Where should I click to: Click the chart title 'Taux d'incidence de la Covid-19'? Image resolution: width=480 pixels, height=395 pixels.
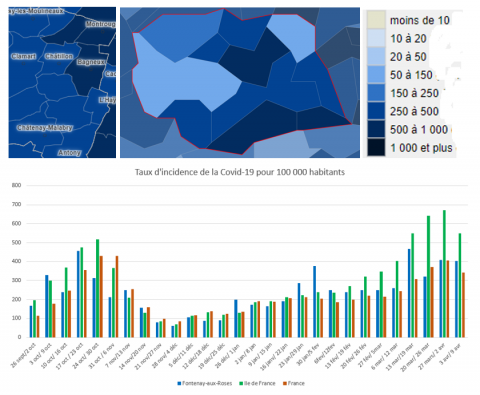[240, 172]
